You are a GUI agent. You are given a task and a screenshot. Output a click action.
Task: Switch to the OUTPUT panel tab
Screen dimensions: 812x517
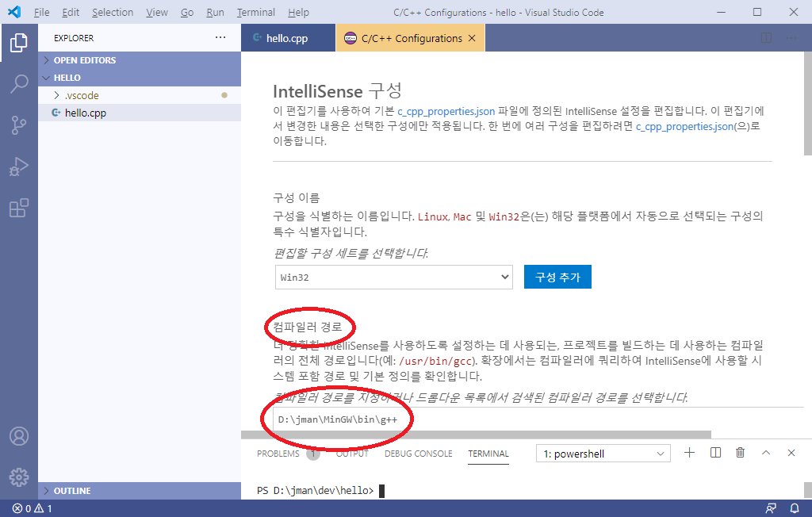(x=352, y=454)
